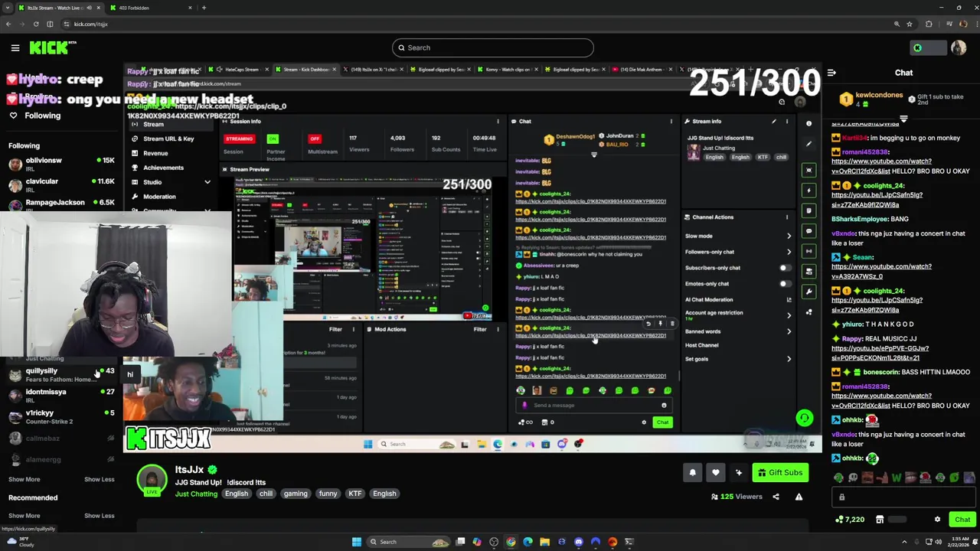
Task: Click the taskbar Search box
Action: [408, 542]
